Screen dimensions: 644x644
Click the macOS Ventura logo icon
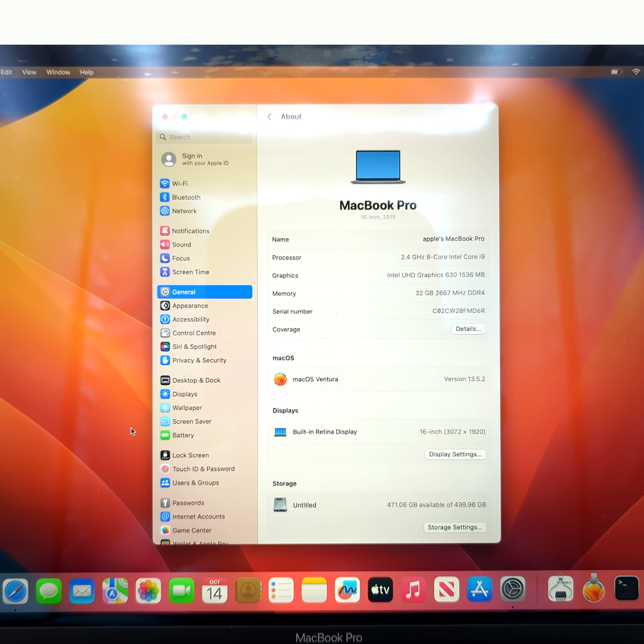pyautogui.click(x=280, y=379)
